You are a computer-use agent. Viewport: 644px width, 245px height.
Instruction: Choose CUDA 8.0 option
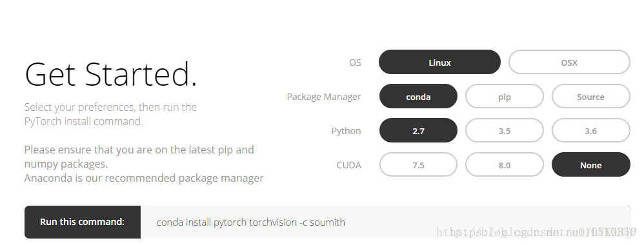tap(505, 164)
